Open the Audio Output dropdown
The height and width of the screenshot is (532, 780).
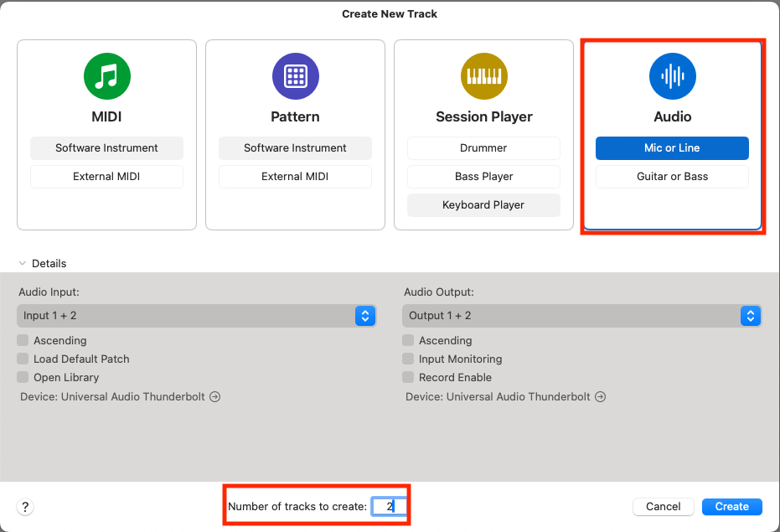[x=581, y=316]
